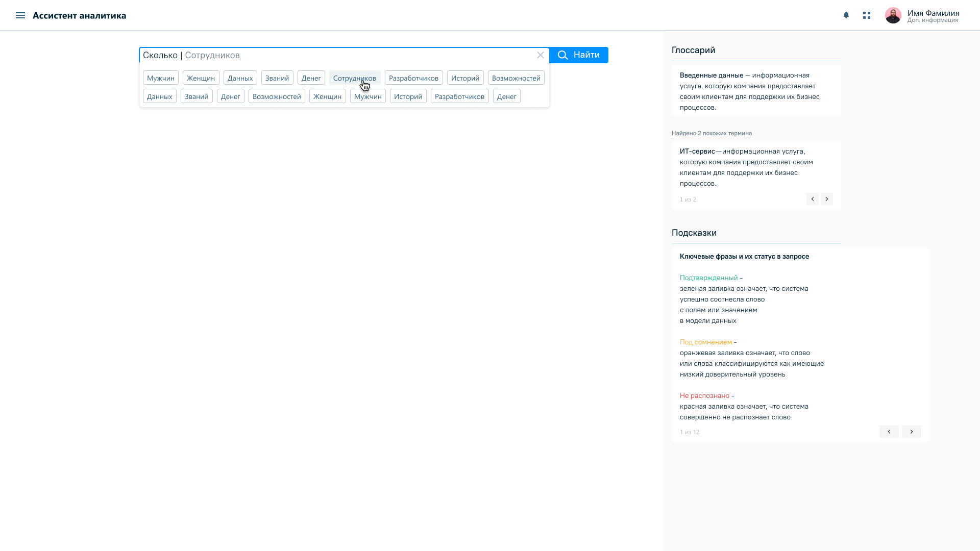
Task: Choose the Званий chip in first row
Action: click(277, 78)
